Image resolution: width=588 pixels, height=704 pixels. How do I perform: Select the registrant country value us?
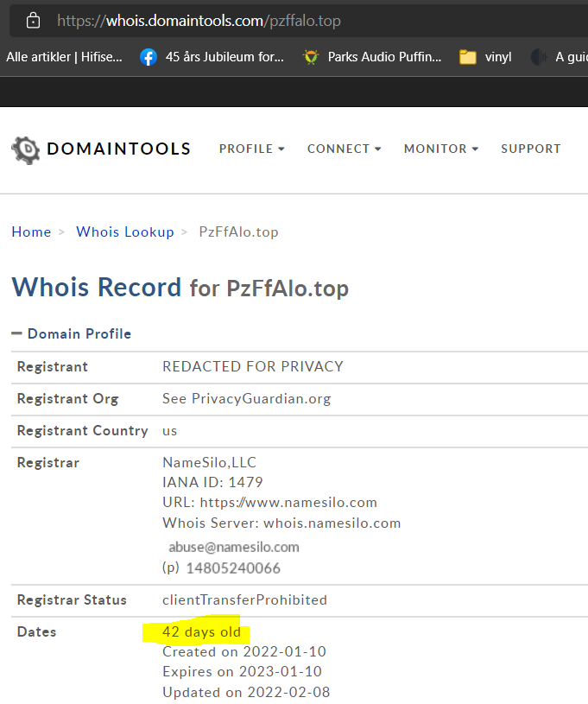coord(170,431)
